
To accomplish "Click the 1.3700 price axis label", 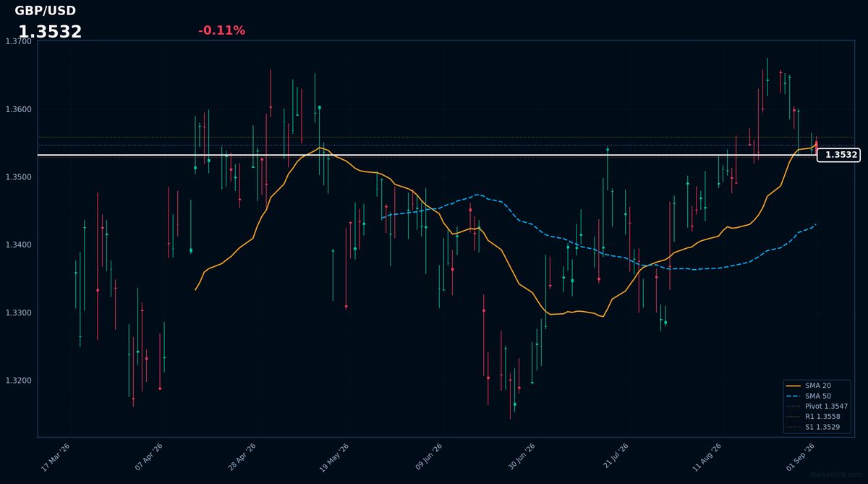I will (x=18, y=42).
